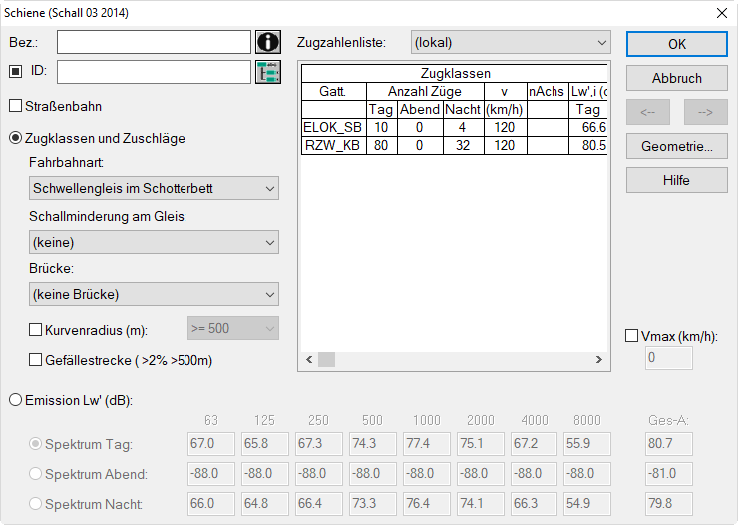Select Emission Lw' (dB) radio button
Screen dimensions: 738x525
coord(16,400)
